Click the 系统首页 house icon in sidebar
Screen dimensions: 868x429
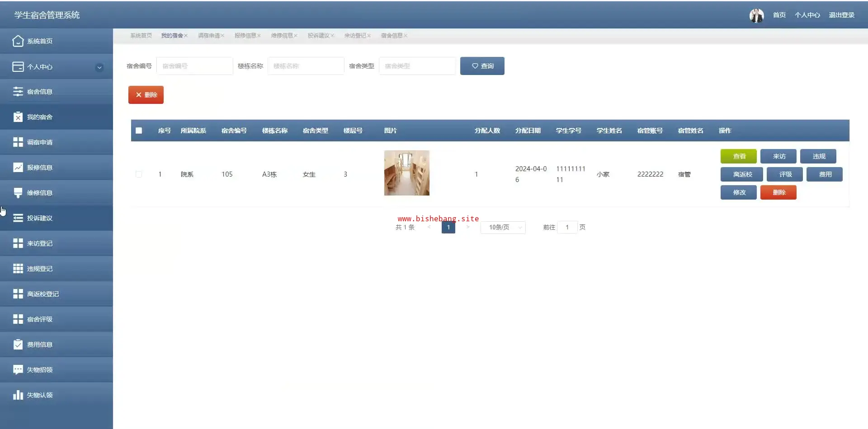point(18,41)
